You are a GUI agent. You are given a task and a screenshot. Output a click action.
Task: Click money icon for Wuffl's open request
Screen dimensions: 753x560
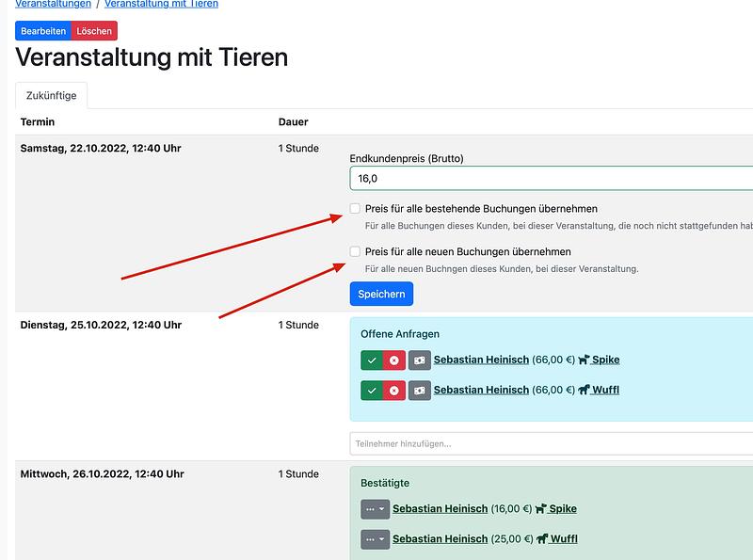coord(419,390)
